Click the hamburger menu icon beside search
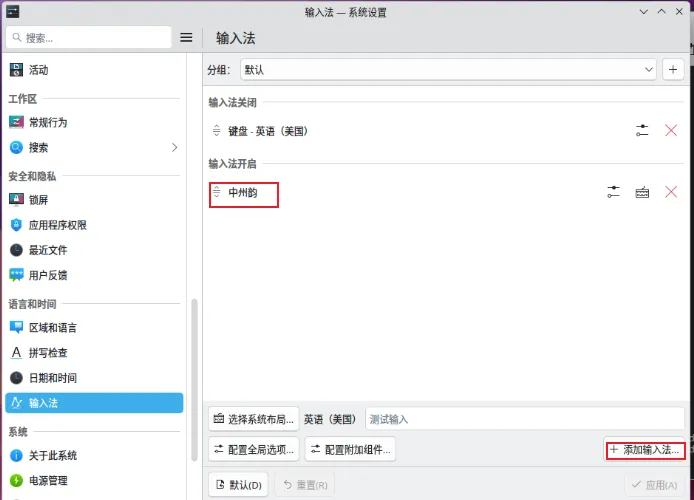 (185, 38)
